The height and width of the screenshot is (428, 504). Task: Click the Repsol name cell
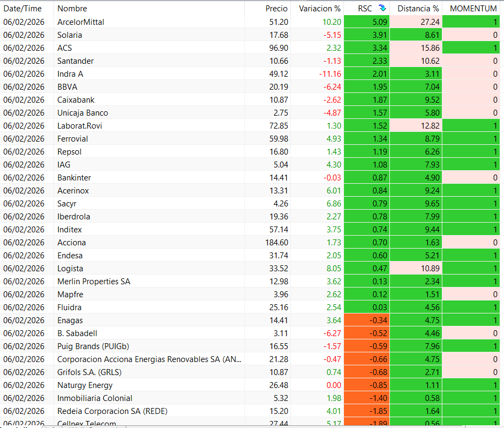click(x=69, y=152)
